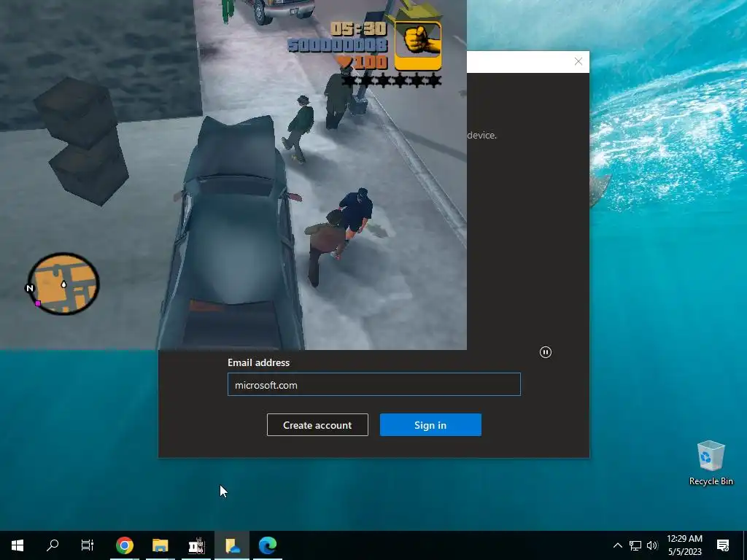Open the volume control tray icon
747x560 pixels.
coord(652,545)
